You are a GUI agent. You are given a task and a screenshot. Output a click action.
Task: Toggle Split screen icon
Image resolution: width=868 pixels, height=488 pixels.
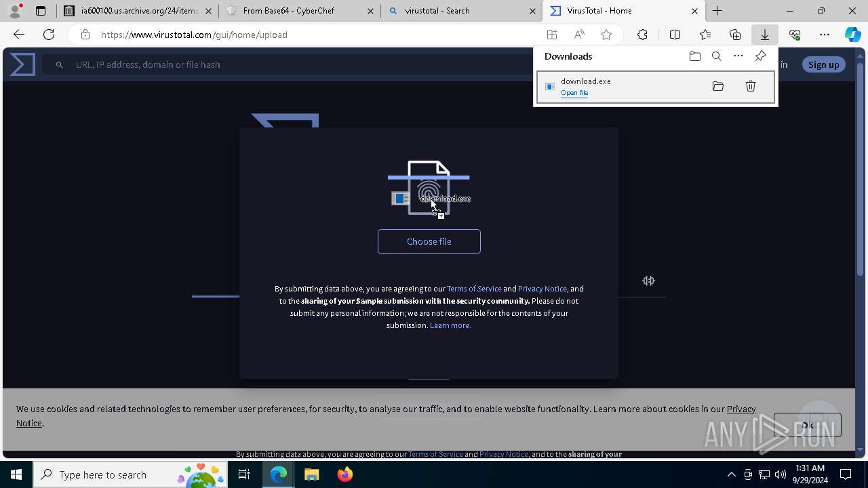[675, 35]
